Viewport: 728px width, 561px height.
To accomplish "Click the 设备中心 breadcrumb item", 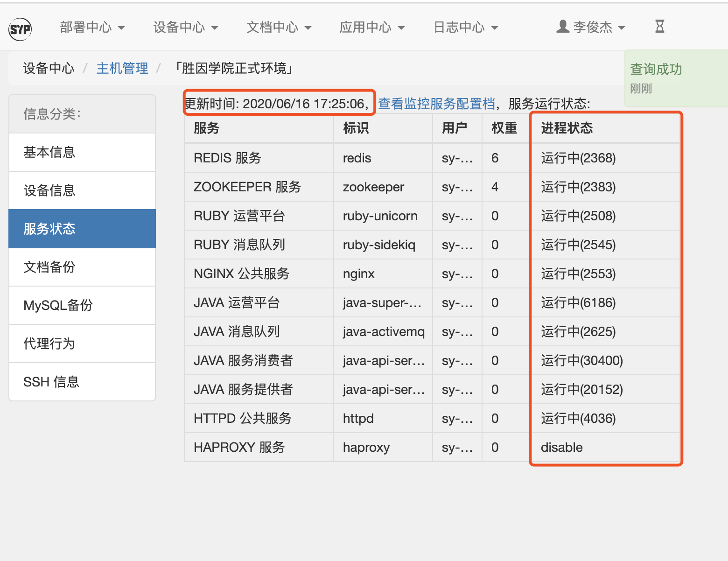I will click(x=49, y=69).
